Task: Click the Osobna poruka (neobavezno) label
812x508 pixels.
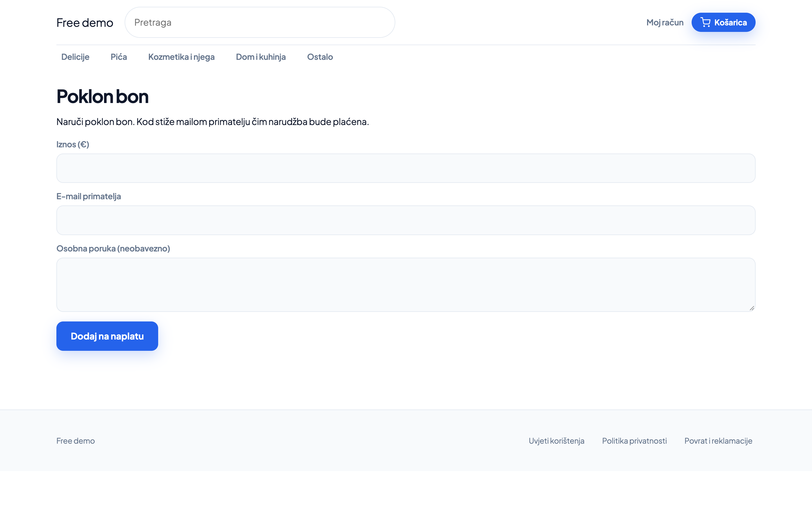Action: pos(113,248)
